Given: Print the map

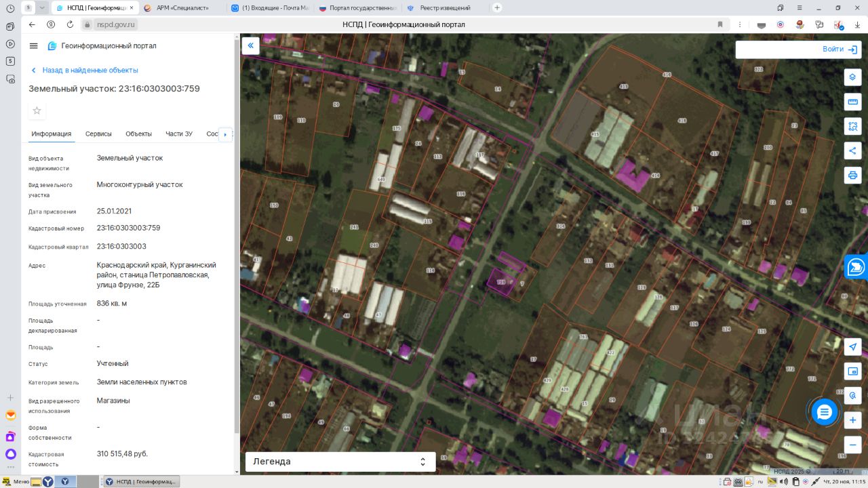Looking at the screenshot, I should (x=852, y=175).
